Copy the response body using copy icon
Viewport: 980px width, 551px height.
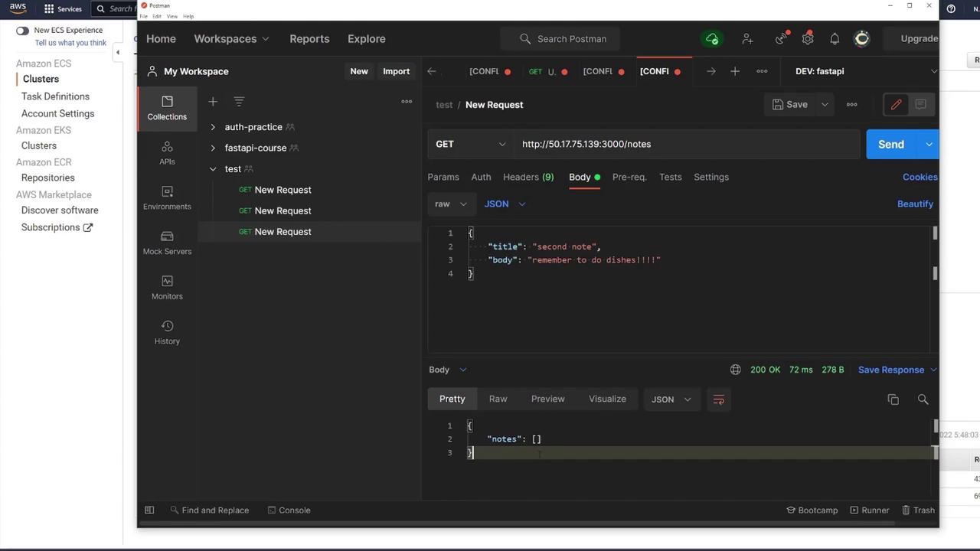[893, 399]
